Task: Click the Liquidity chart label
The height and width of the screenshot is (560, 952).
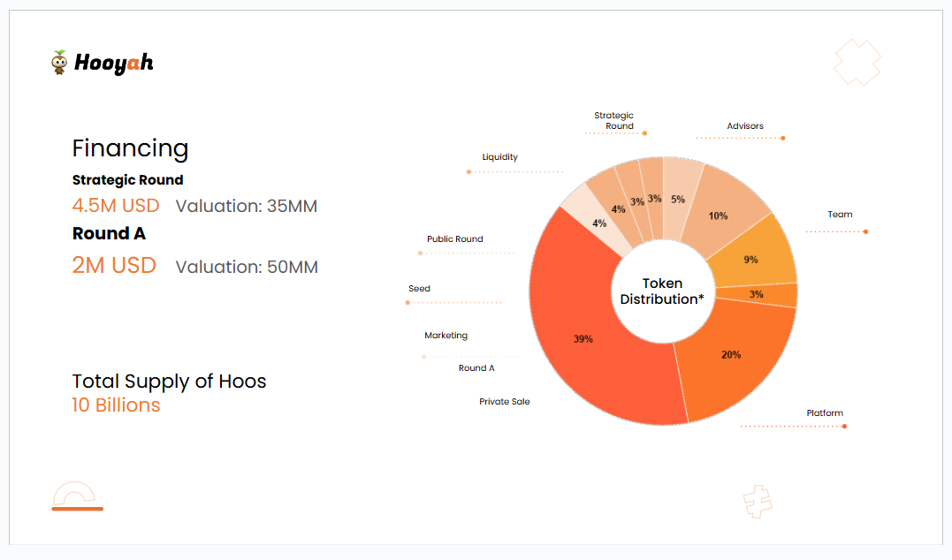Action: 499,157
